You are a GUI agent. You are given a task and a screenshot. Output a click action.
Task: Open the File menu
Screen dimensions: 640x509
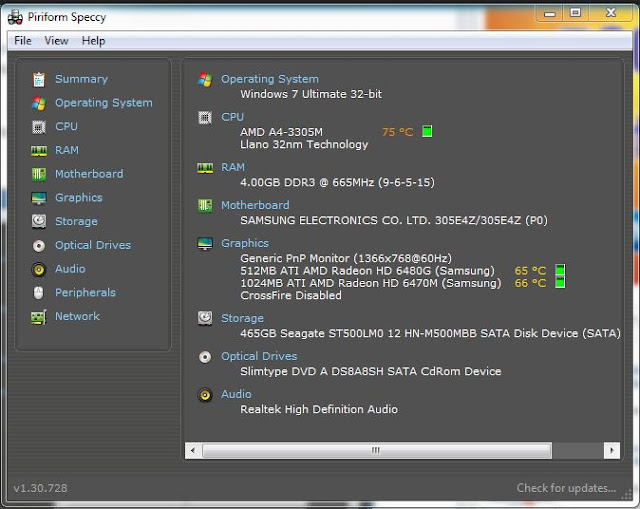(x=23, y=41)
